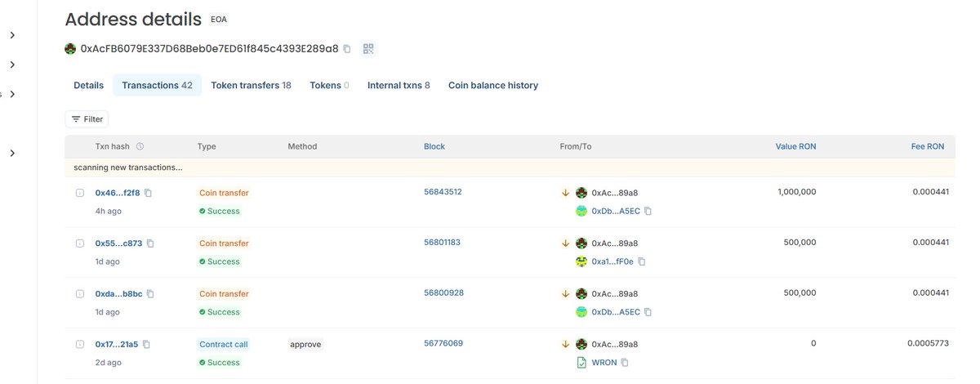
Task: Open the Coin balance history tab
Action: click(x=493, y=85)
